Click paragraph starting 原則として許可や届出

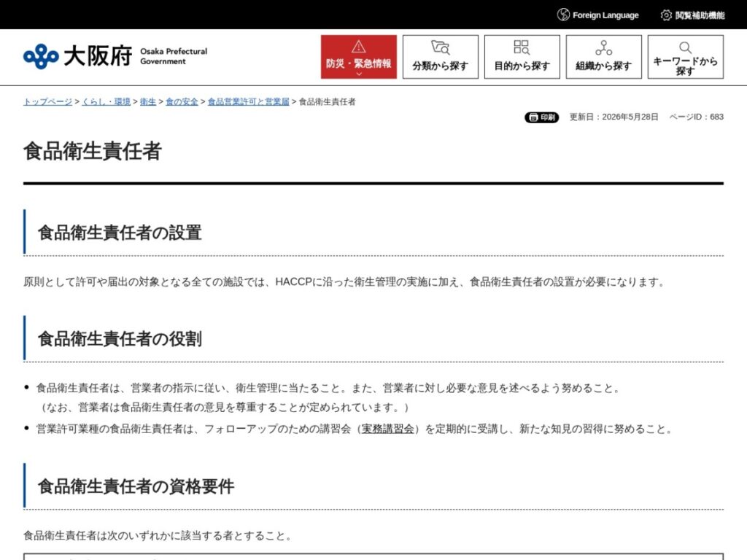pos(344,282)
